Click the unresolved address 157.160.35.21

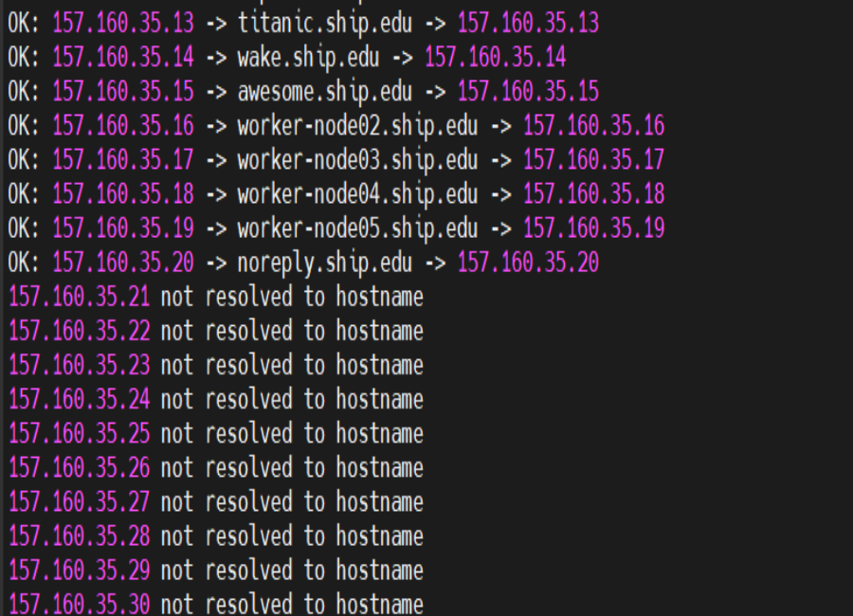[79, 297]
